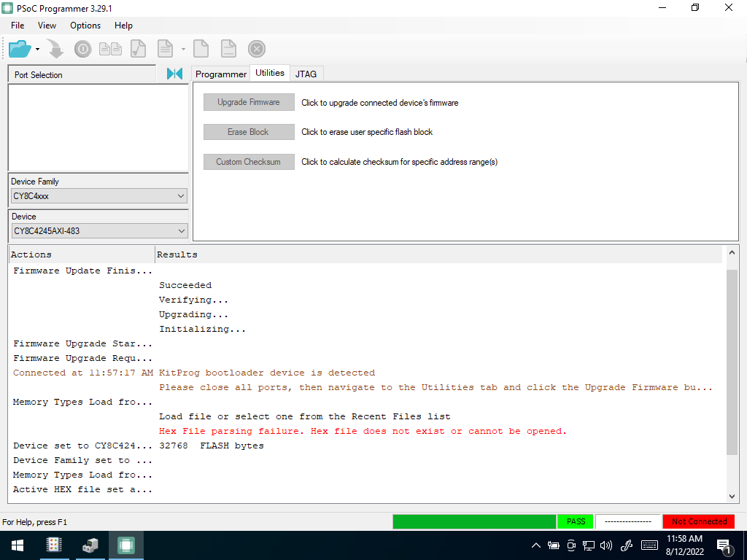Open the Windows Start menu
This screenshot has width=747, height=560.
[x=18, y=545]
